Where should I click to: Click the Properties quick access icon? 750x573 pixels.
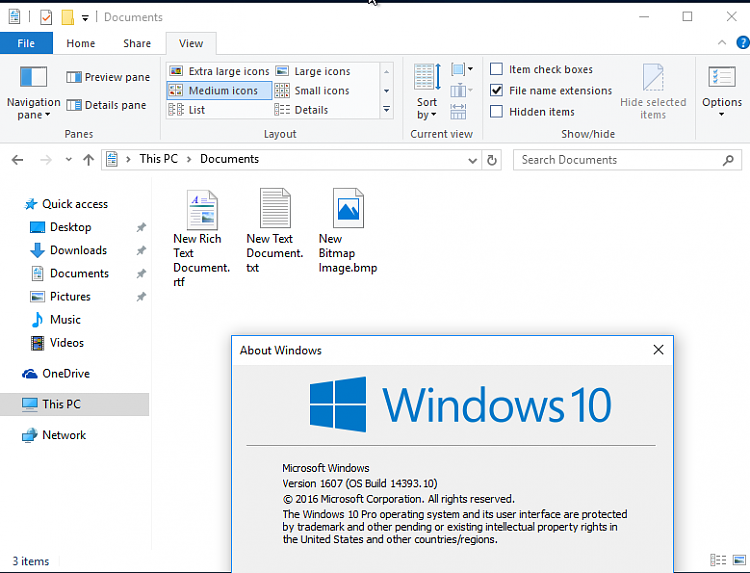[x=46, y=17]
